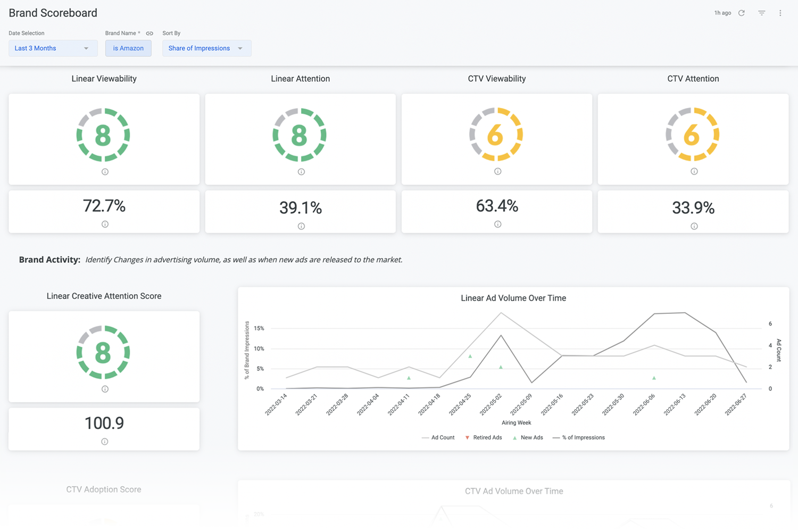798x532 pixels.
Task: Click the link icon beside Brand Name
Action: (x=149, y=34)
